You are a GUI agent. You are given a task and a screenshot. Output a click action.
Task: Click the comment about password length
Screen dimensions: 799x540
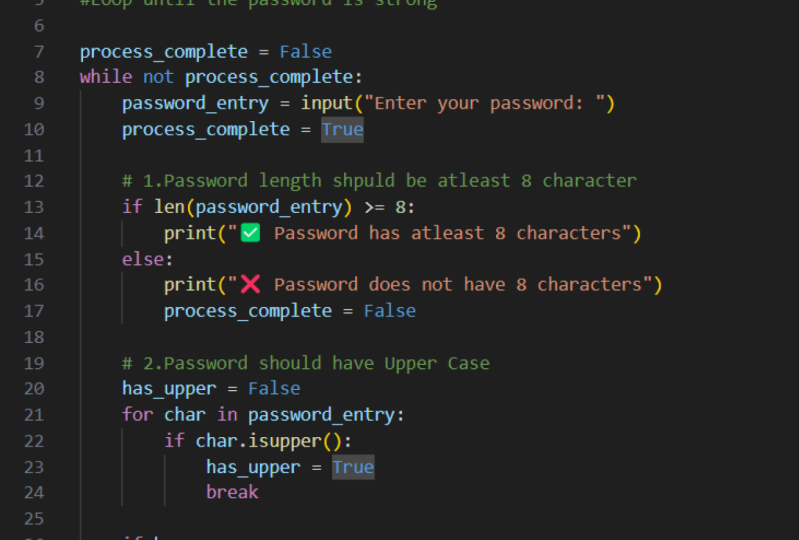coord(379,181)
